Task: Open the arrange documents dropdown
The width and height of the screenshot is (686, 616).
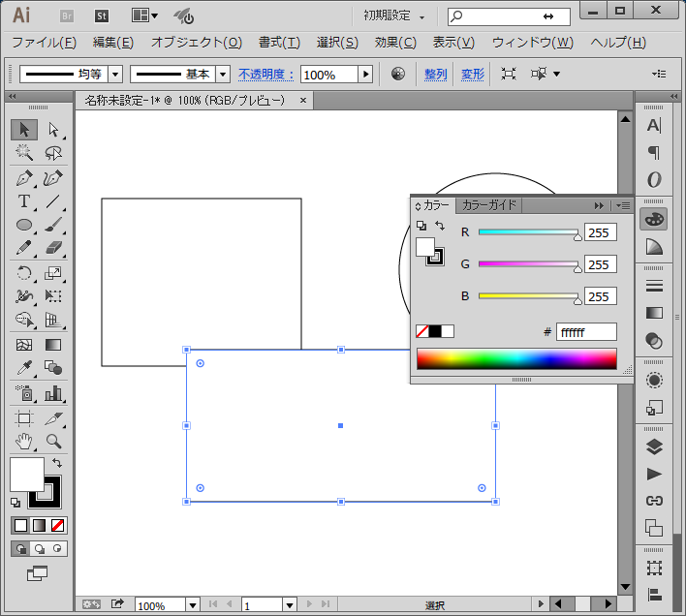Action: click(x=144, y=16)
